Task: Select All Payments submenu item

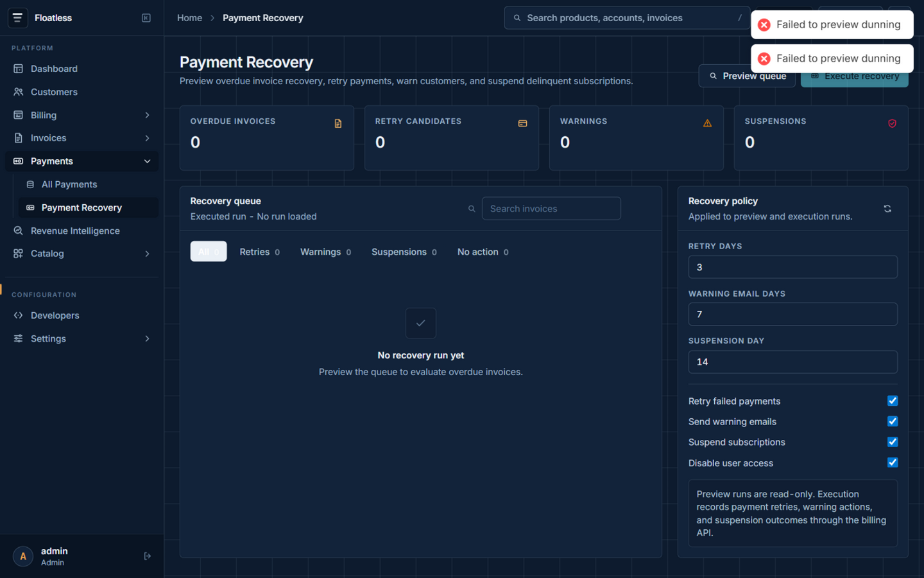Action: point(89,184)
